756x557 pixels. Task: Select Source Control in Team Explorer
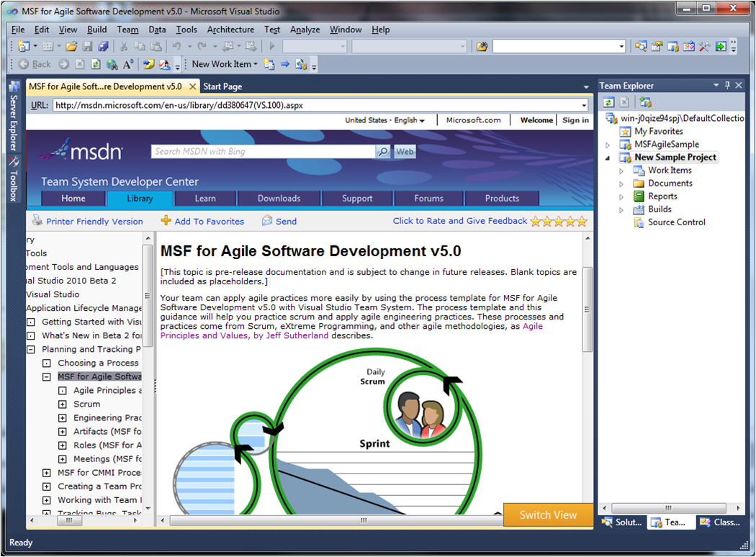pyautogui.click(x=676, y=222)
